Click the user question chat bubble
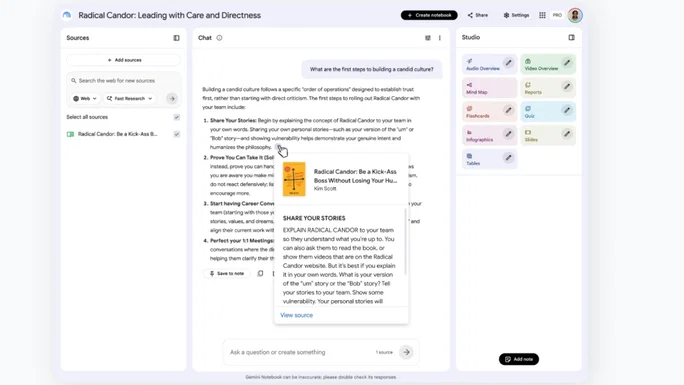 click(372, 69)
